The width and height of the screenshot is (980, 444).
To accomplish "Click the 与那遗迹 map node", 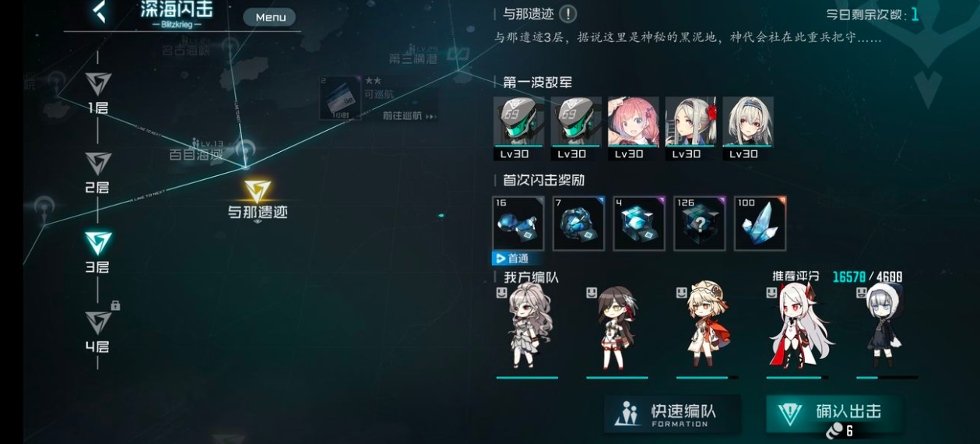I will [x=257, y=199].
